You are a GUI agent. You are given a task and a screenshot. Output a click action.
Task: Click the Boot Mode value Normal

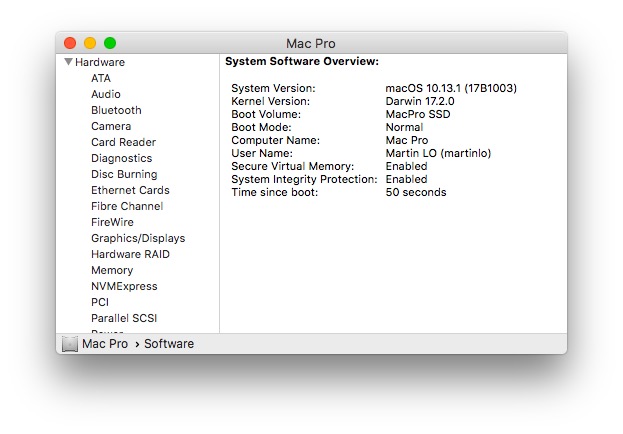(x=404, y=127)
